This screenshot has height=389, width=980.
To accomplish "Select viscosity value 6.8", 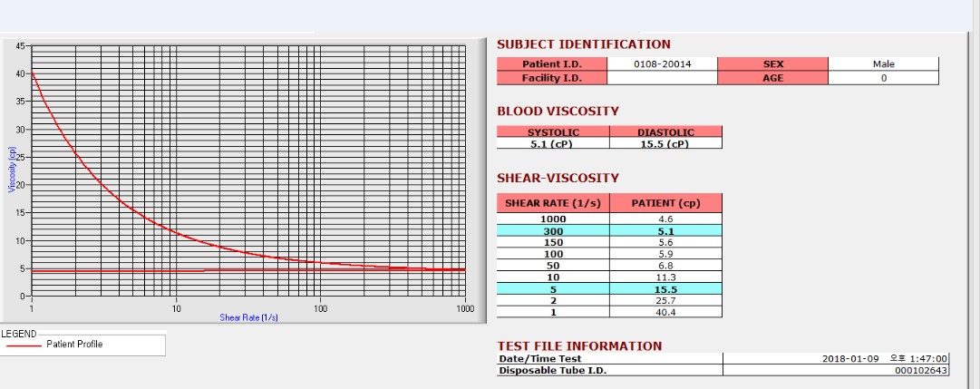I will [665, 266].
